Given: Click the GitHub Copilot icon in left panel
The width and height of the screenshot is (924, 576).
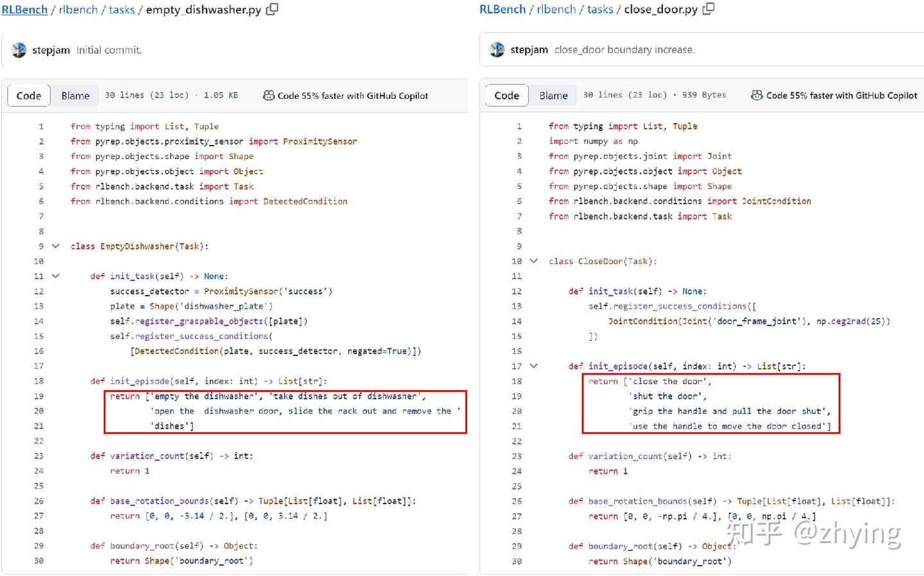Looking at the screenshot, I should click(268, 95).
